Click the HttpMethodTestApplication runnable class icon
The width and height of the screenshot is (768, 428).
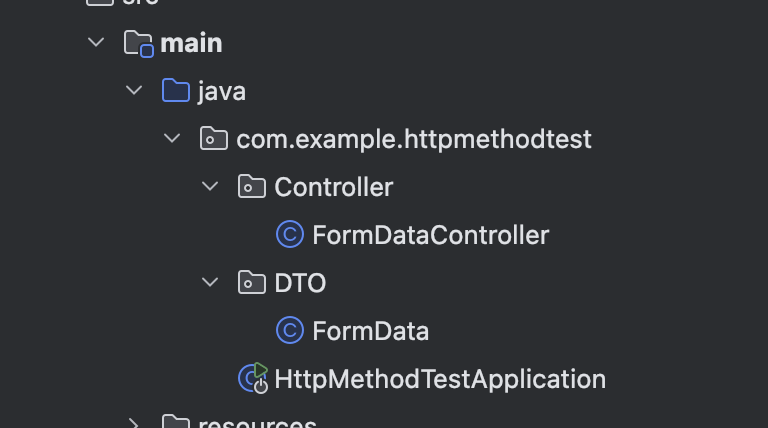click(x=253, y=378)
